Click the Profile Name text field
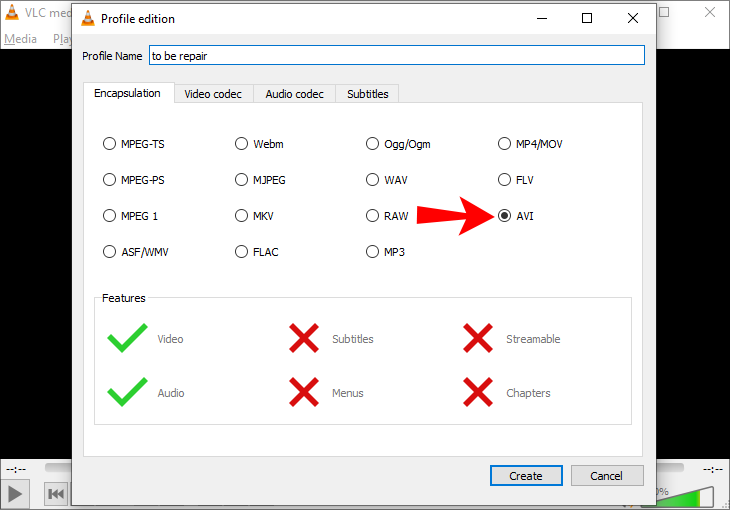Image resolution: width=730 pixels, height=510 pixels. (x=396, y=56)
